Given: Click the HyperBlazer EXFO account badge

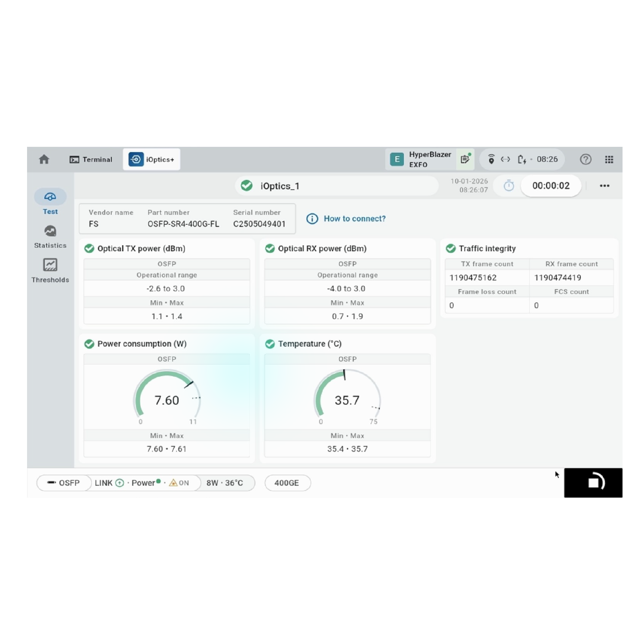Looking at the screenshot, I should point(420,159).
